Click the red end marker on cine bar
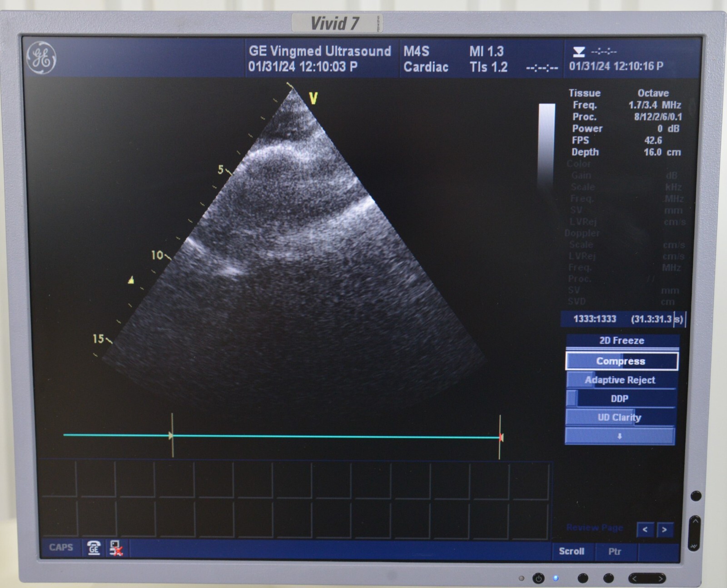The image size is (727, 588). tap(501, 437)
